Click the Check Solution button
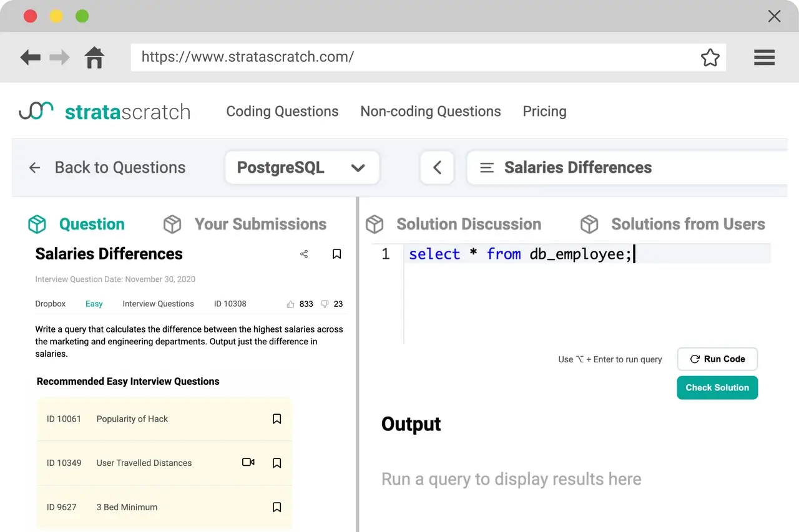 (x=717, y=387)
